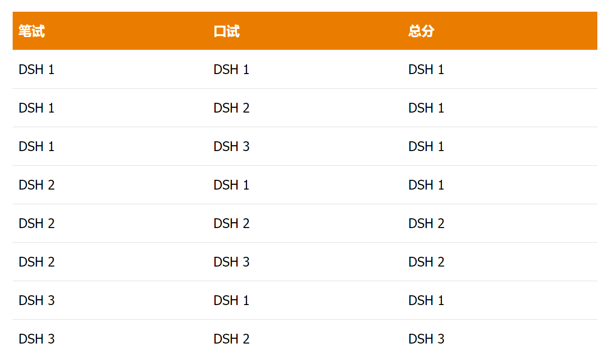
Task: Click second row's 总分 cell DSH 1
Action: [426, 108]
